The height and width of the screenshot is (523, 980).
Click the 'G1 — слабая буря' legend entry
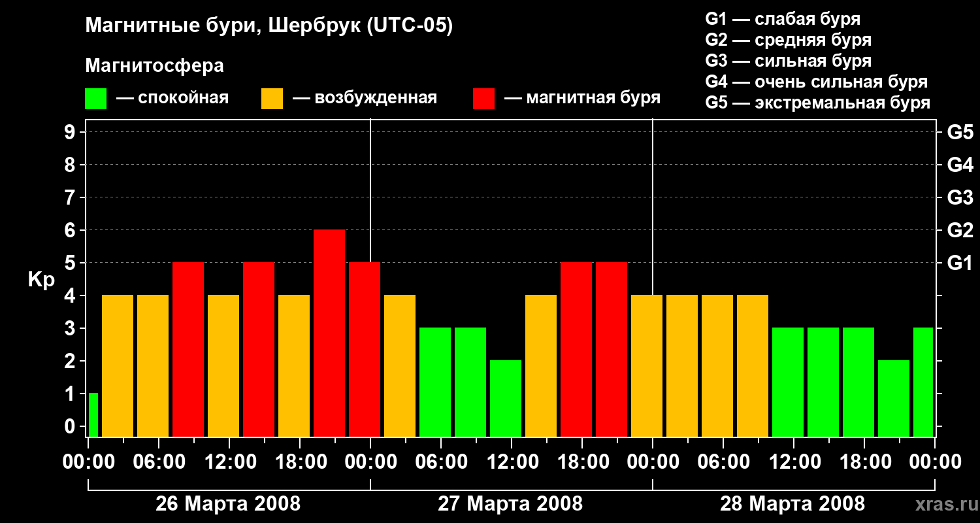(x=783, y=19)
